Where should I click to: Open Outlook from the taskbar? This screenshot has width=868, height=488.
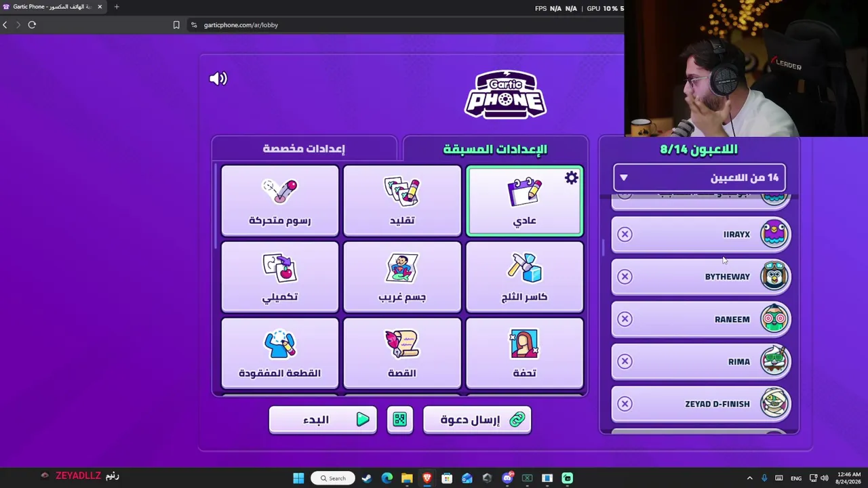pyautogui.click(x=467, y=478)
